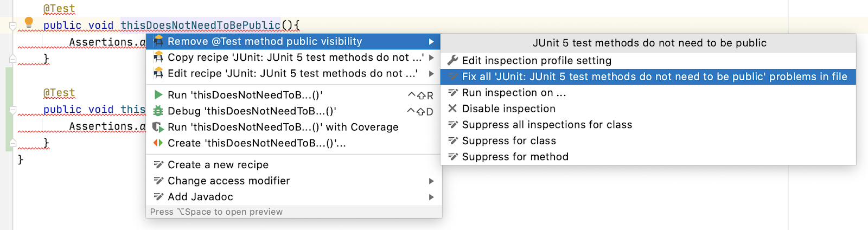The width and height of the screenshot is (868, 230).
Task: Click the X icon beside Disable inspection
Action: (x=452, y=108)
